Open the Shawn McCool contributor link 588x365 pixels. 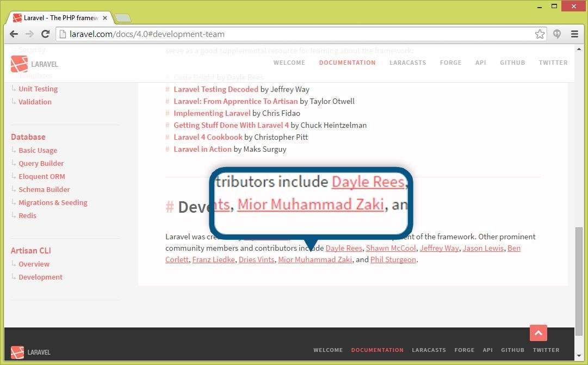[x=391, y=249]
